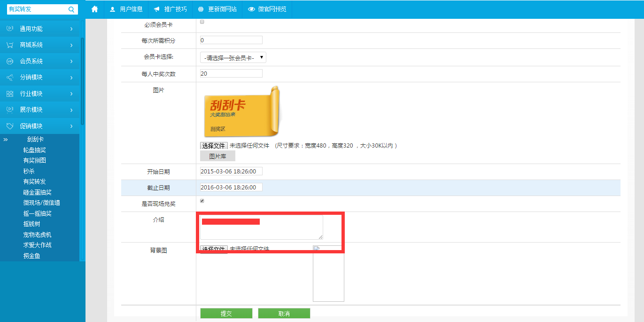Click the home icon in top bar
The image size is (644, 322).
(94, 9)
